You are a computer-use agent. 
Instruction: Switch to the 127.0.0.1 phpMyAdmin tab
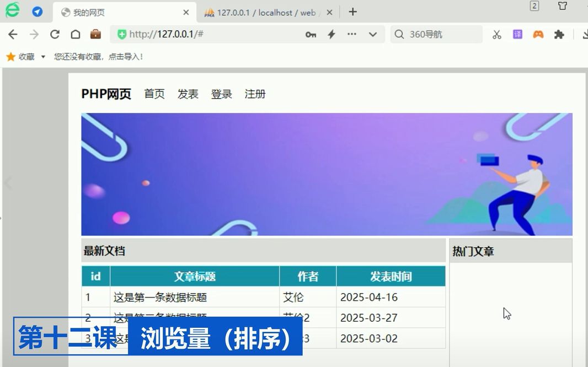259,12
